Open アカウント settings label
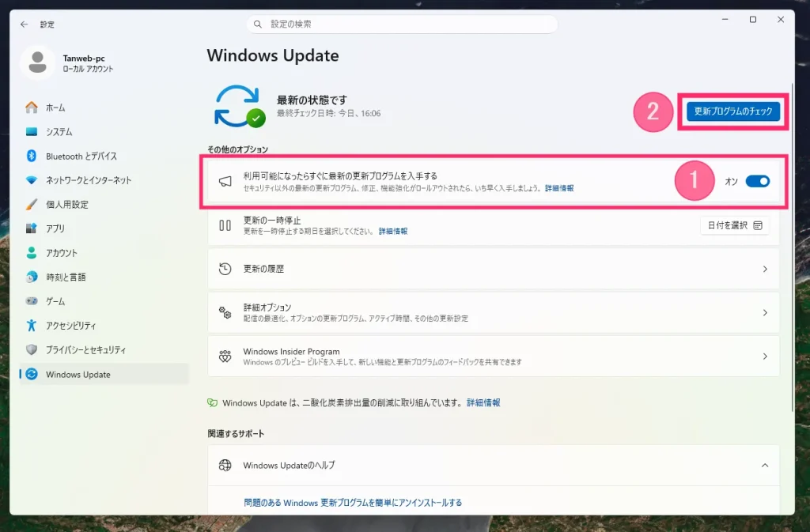 [x=62, y=253]
